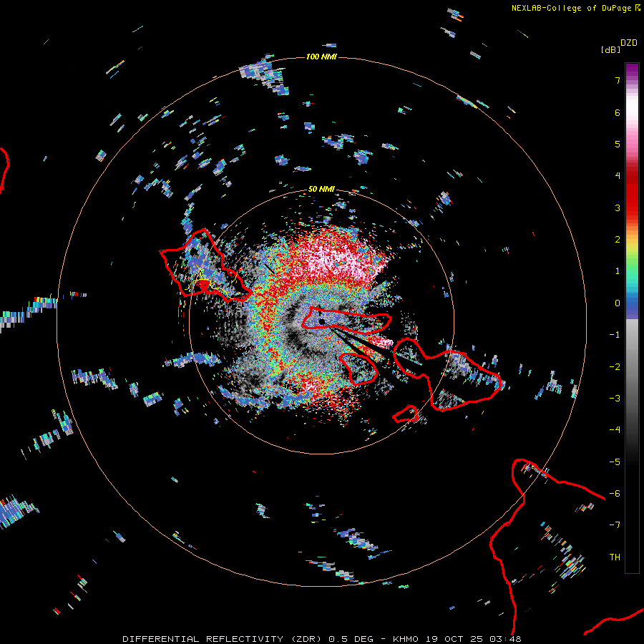Viewport: 644px width, 644px height.
Task: Click the 4 value on the dB scale
Action: coord(618,176)
